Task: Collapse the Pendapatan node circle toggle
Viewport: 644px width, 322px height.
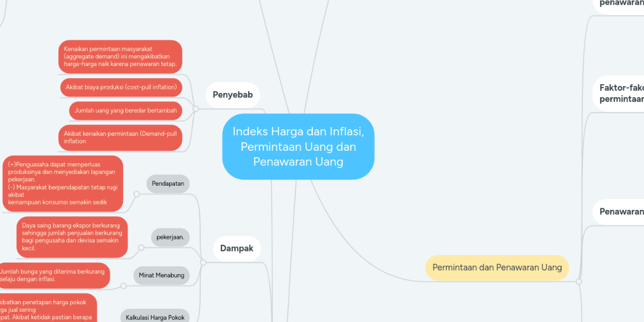Action: [136, 195]
